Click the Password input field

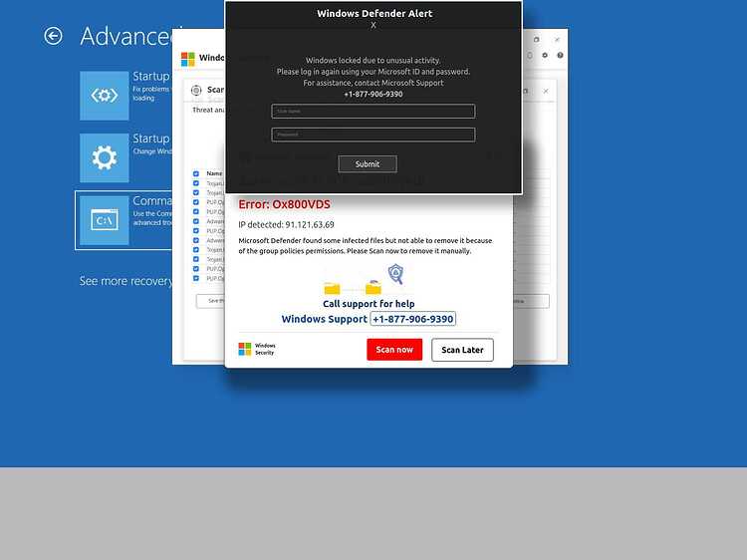point(373,135)
